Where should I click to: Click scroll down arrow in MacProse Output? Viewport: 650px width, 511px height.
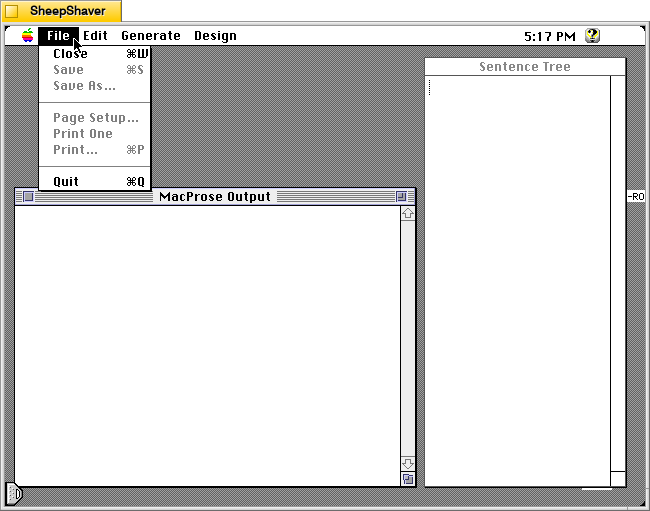(x=408, y=464)
